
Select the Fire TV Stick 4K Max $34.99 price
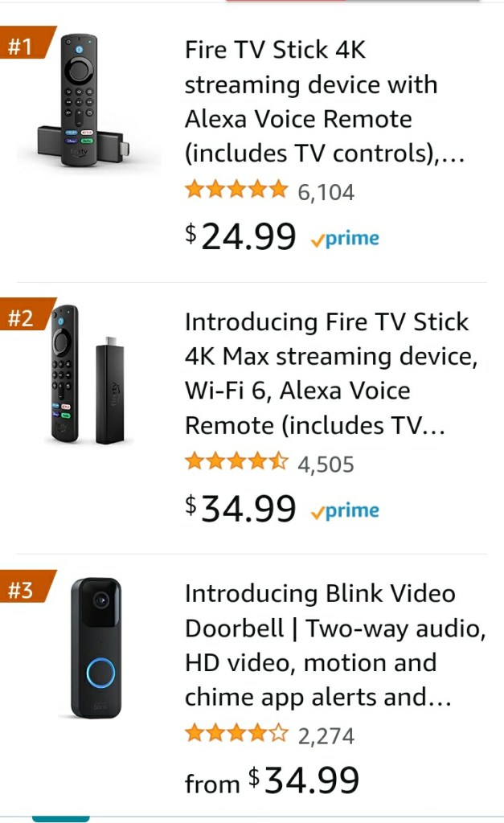[x=241, y=509]
